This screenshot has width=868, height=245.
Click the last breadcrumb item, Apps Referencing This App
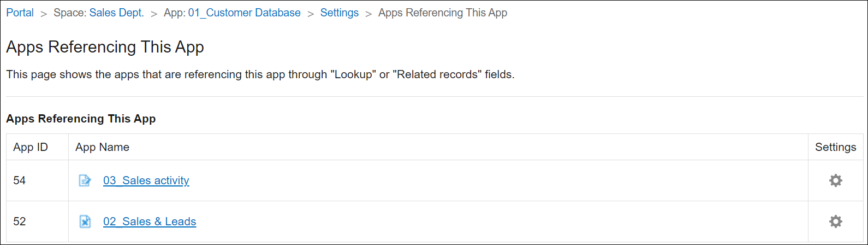[x=442, y=13]
